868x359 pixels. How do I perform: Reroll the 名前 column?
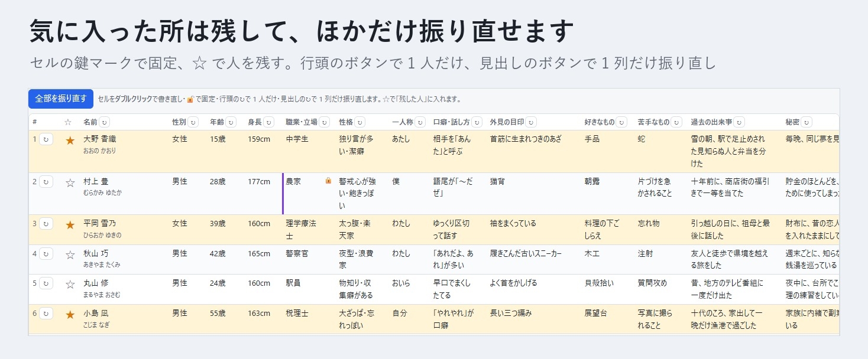click(105, 122)
